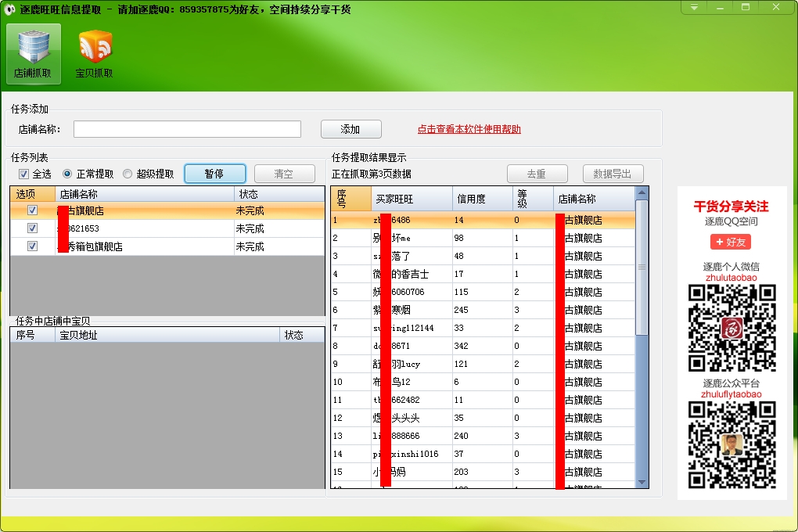Select result row 5 ending 6060706

coord(483,292)
